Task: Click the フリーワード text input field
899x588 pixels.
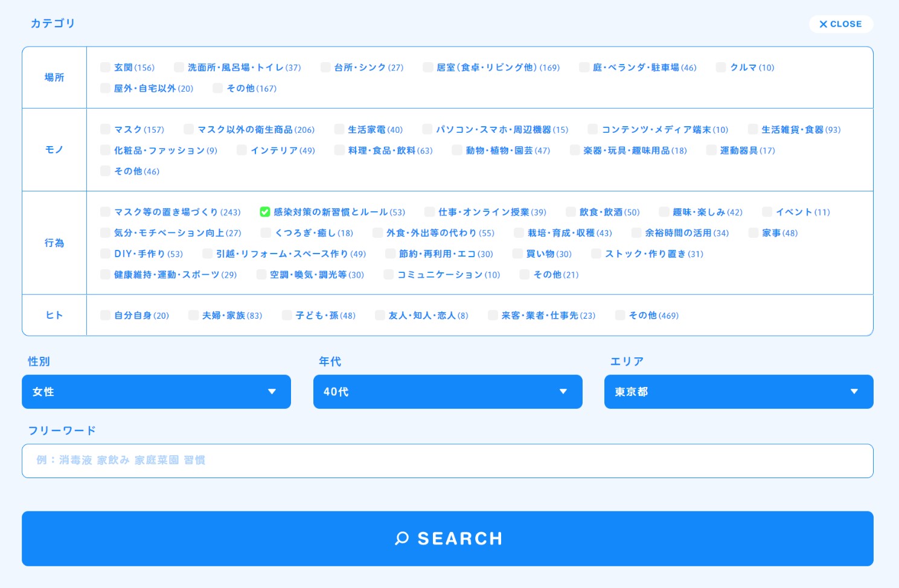Action: [x=447, y=461]
